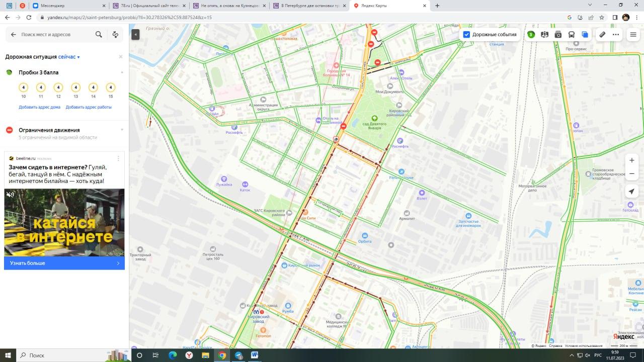Select the 14 o'clock traffic forecast
The image size is (644, 362).
tap(93, 87)
